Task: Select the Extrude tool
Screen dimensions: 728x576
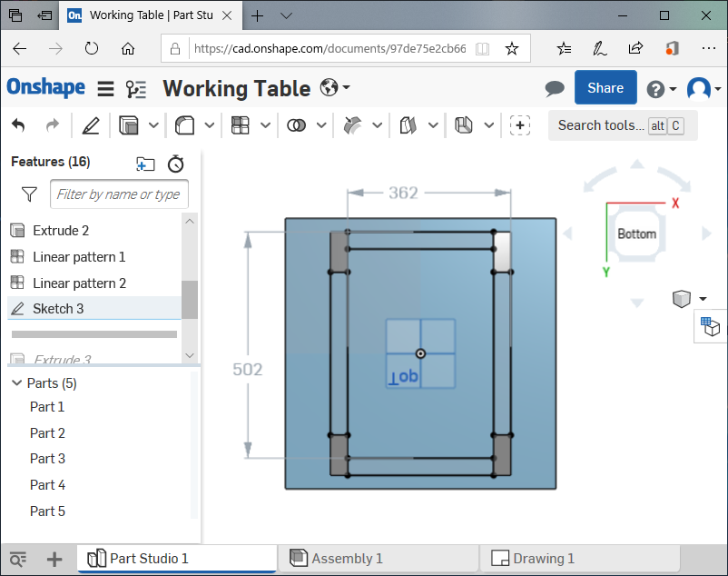Action: (129, 125)
